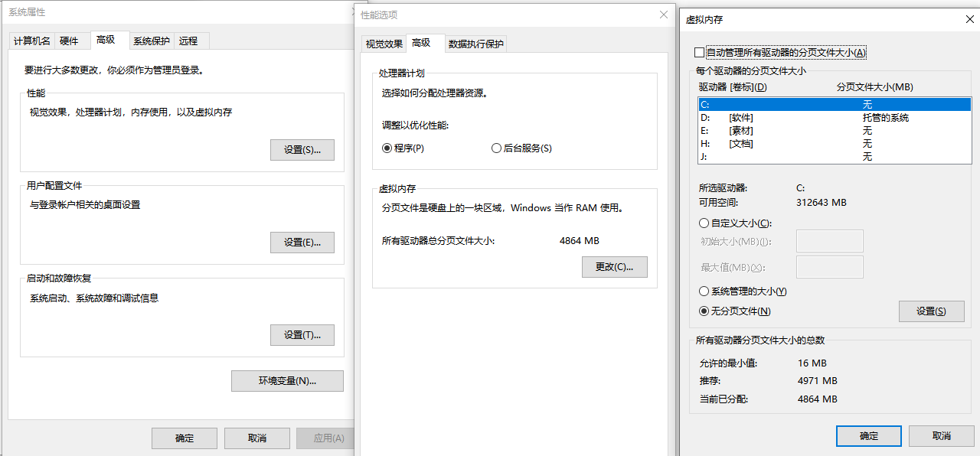This screenshot has width=980, height=456.
Task: Click the 4971 MB recommended value
Action: (x=818, y=381)
